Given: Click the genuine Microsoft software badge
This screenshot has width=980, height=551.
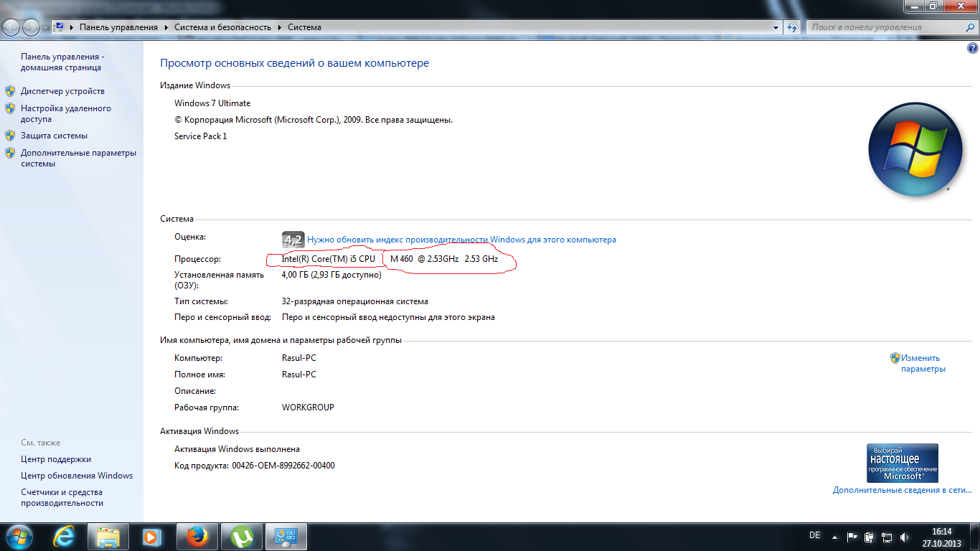Looking at the screenshot, I should 903,463.
